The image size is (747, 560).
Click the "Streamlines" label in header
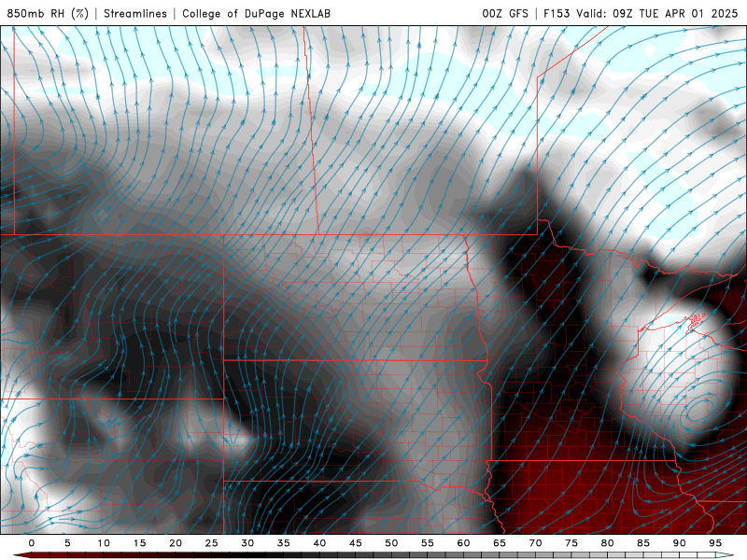click(135, 13)
